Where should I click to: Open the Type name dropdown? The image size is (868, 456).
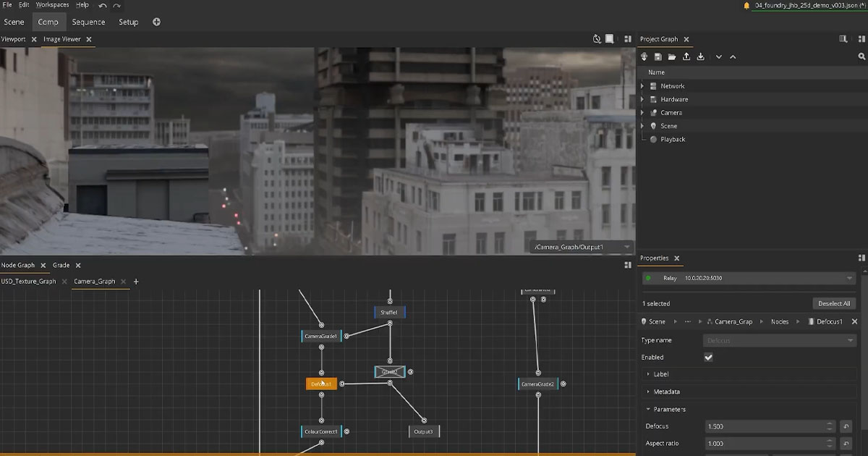click(779, 340)
